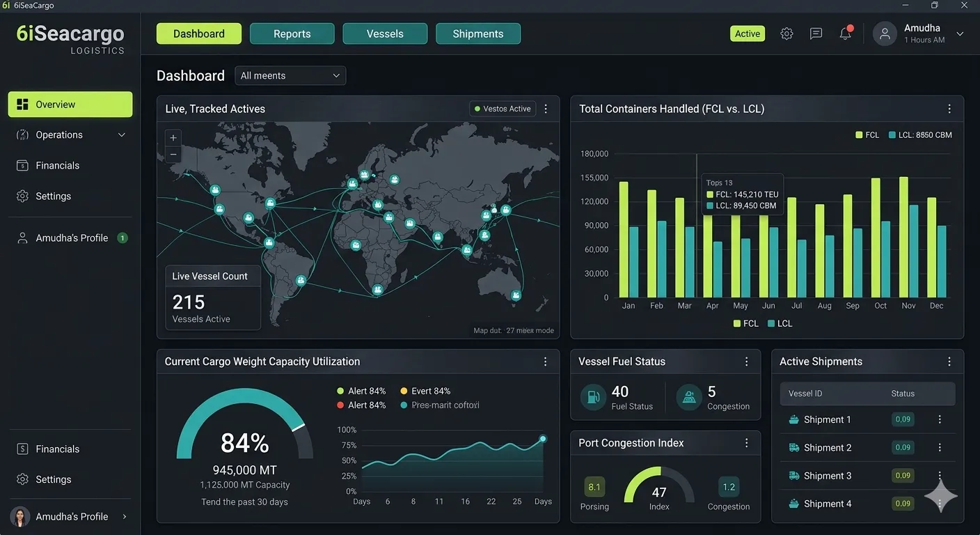Image resolution: width=980 pixels, height=535 pixels.
Task: Click the 1.2 Congestion badge
Action: point(729,487)
